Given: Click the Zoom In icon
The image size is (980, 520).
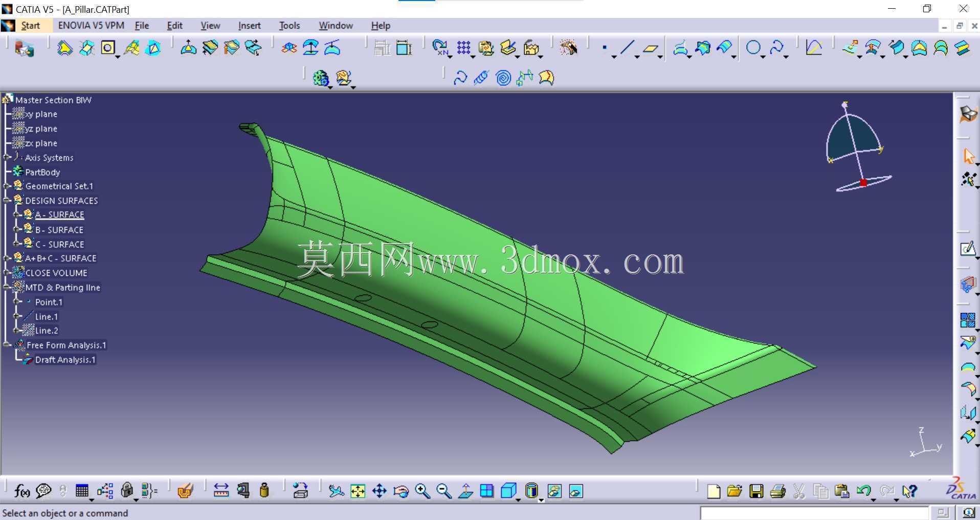Looking at the screenshot, I should coord(422,491).
